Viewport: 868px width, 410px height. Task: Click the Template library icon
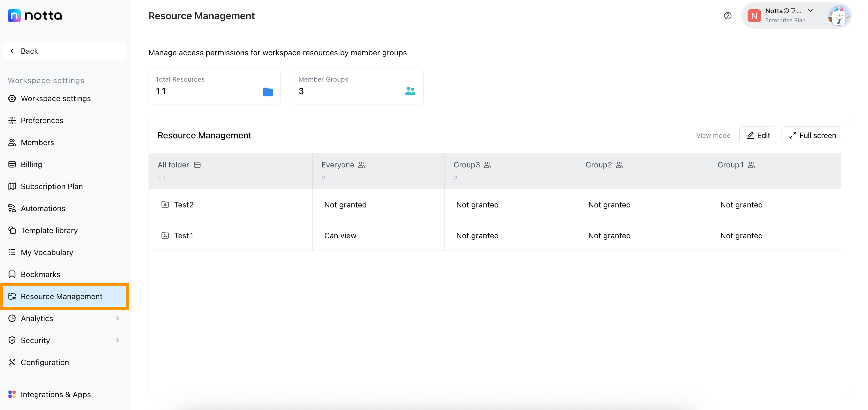[12, 230]
